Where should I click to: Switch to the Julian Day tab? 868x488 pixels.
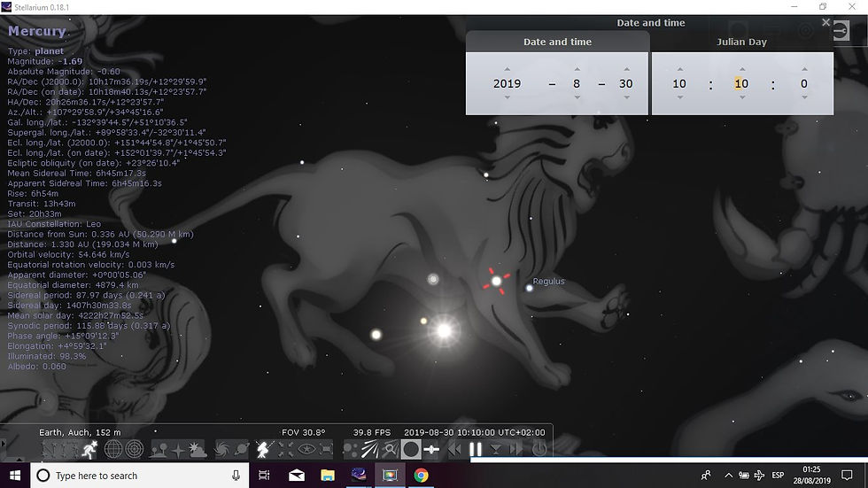tap(742, 42)
